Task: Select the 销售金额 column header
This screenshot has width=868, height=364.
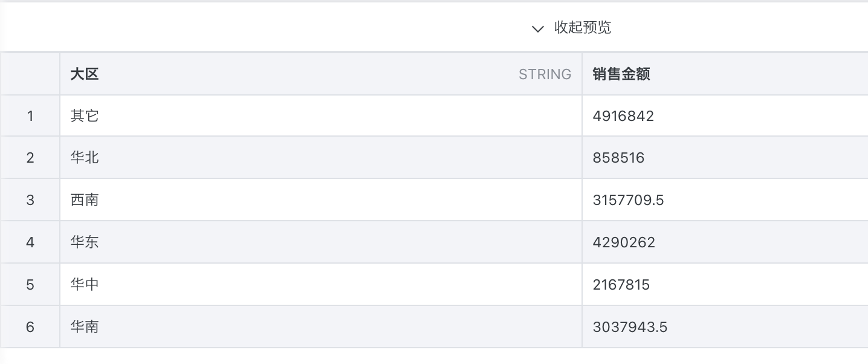Action: (621, 74)
